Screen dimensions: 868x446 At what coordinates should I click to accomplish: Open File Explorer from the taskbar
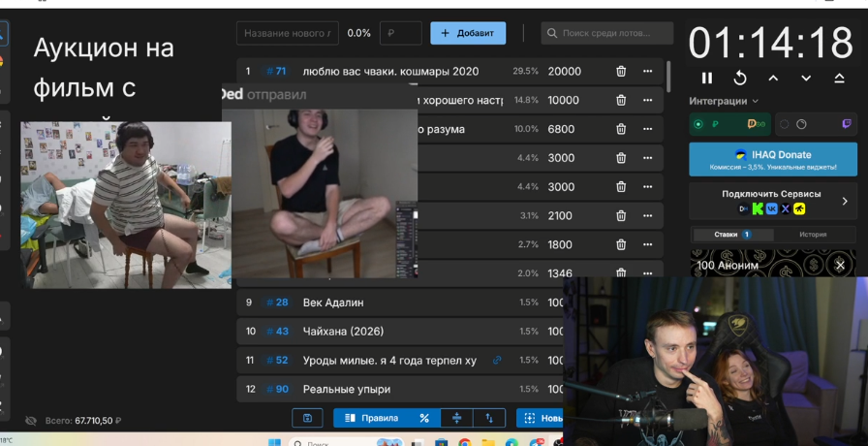(x=488, y=442)
